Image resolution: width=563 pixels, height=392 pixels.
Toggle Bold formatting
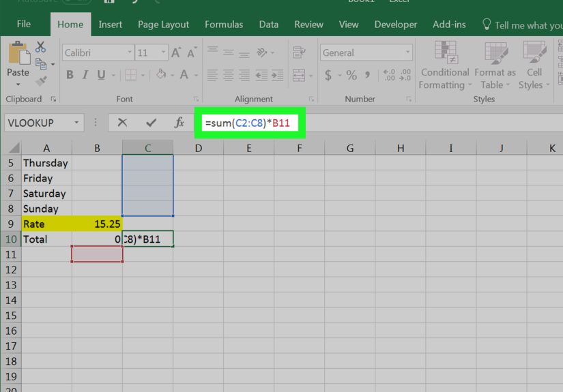(x=70, y=75)
